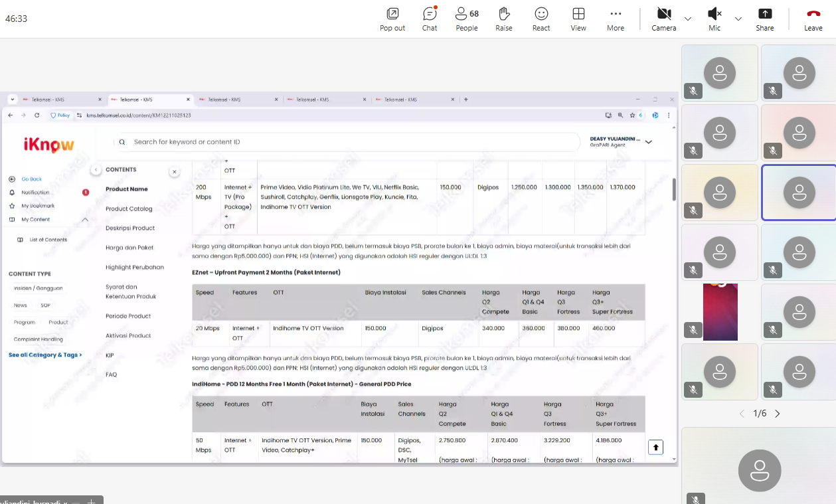
Task: Select the participant tile highlighted with blue border
Action: pos(799,193)
